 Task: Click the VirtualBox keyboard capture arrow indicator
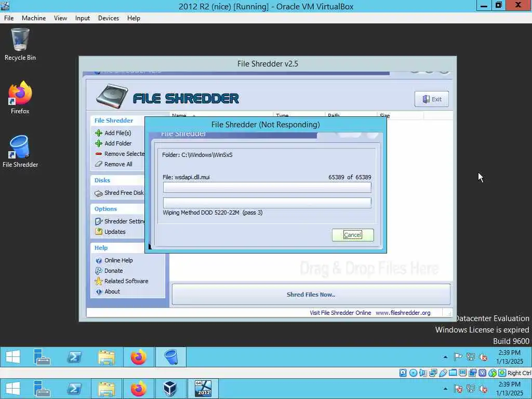502,373
